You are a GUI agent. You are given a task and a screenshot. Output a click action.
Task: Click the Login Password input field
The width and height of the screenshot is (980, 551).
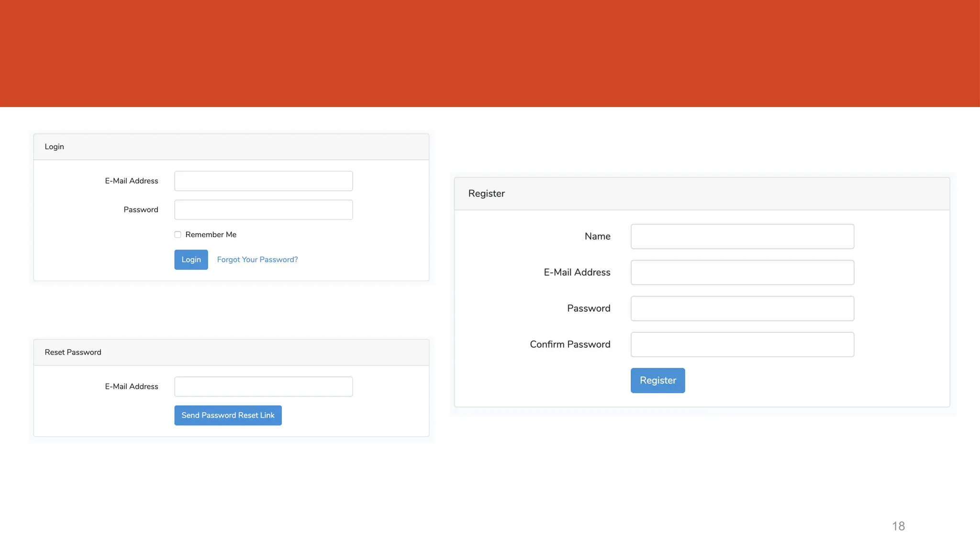tap(263, 209)
